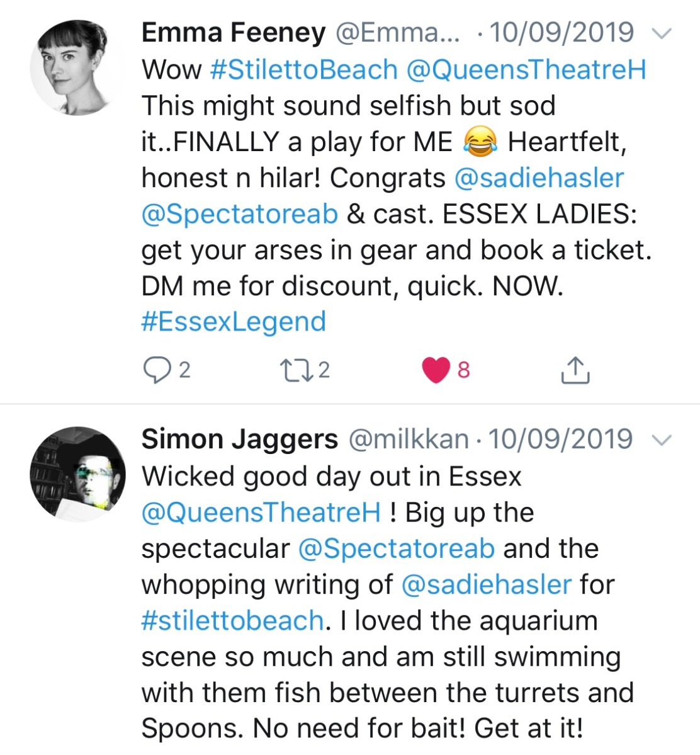Open @Spectatoreab mention in Emma's tweet
Viewport: 700px width, 755px height.
(240, 214)
